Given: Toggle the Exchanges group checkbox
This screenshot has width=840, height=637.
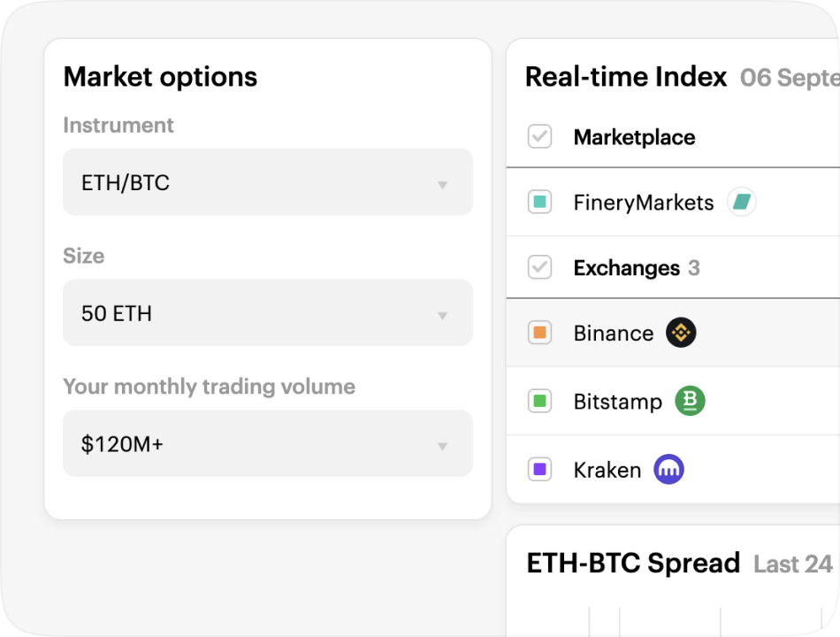Looking at the screenshot, I should (x=539, y=267).
